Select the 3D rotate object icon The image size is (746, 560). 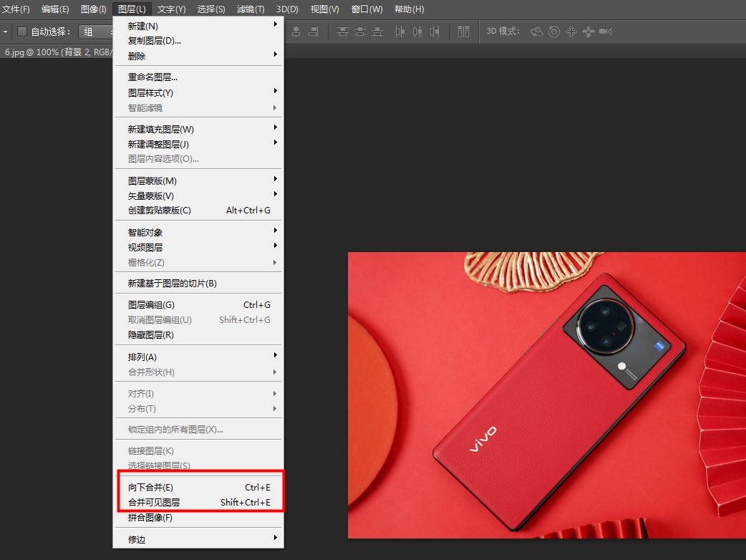click(537, 32)
